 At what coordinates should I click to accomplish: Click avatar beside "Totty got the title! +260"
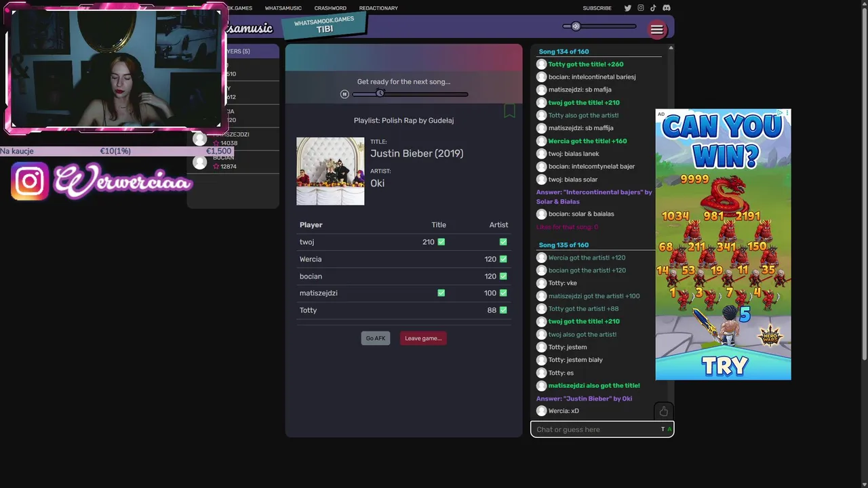coord(541,64)
